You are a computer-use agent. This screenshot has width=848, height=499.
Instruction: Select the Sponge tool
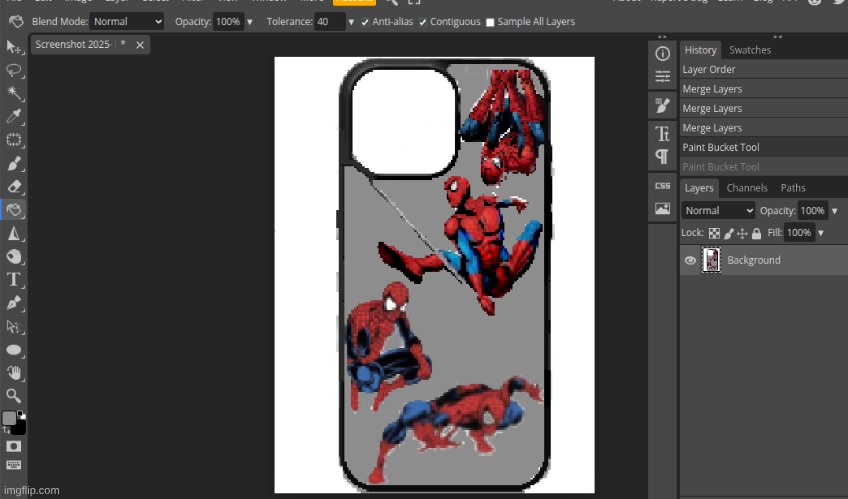pyautogui.click(x=14, y=256)
